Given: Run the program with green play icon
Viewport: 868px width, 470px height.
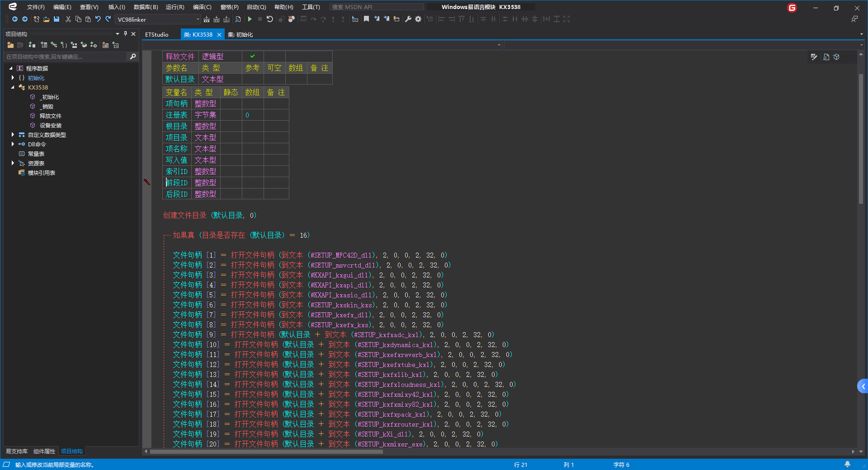Looking at the screenshot, I should click(250, 19).
